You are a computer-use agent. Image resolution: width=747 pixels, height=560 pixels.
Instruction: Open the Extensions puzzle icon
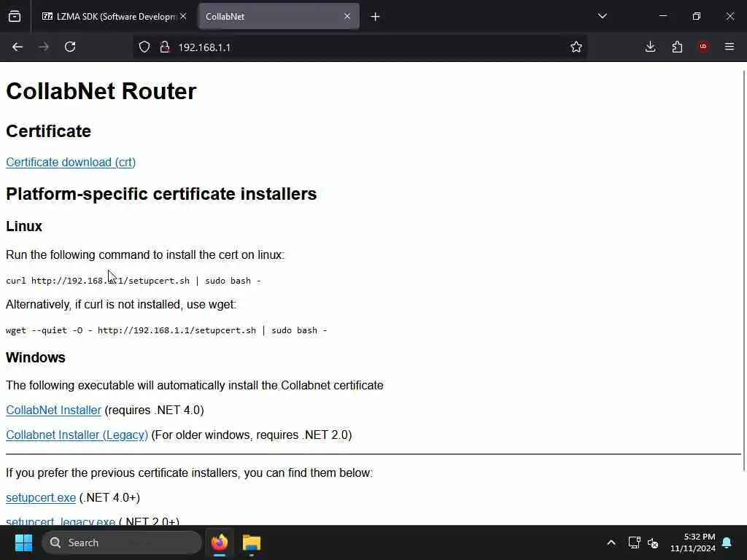(x=677, y=47)
